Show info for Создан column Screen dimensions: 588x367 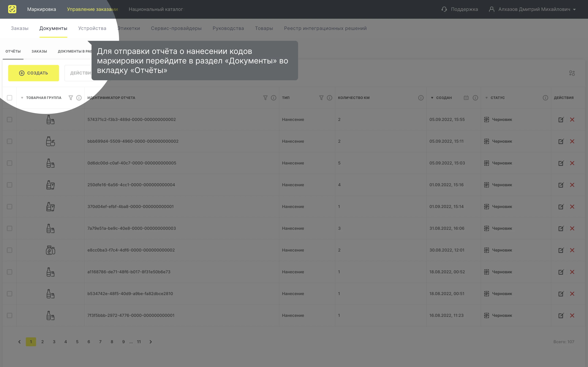(475, 98)
